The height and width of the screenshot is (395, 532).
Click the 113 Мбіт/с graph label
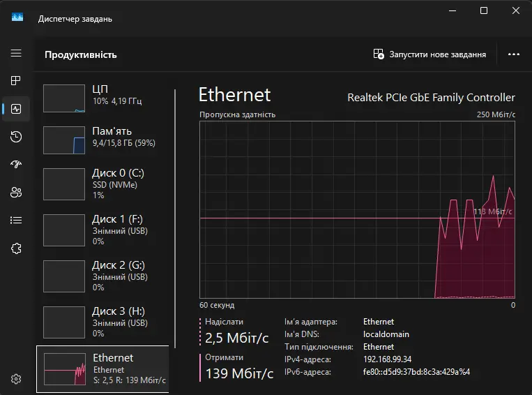(493, 211)
